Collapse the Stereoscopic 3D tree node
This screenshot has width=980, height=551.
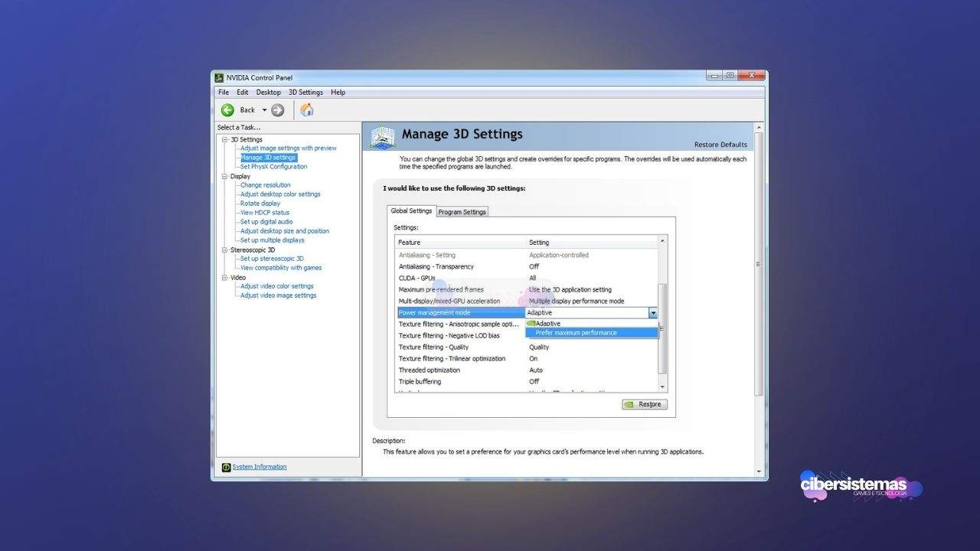pyautogui.click(x=225, y=249)
